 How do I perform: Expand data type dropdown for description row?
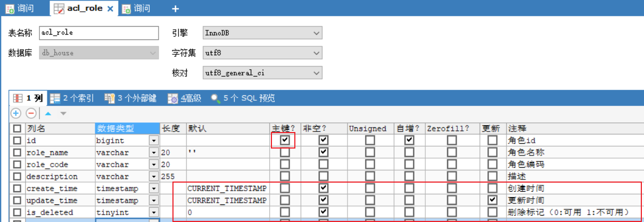[x=154, y=176]
